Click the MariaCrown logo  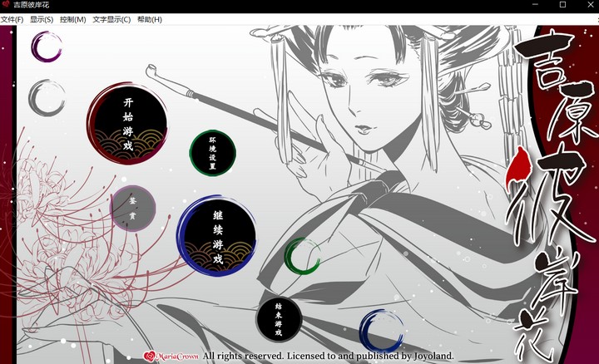(x=171, y=357)
